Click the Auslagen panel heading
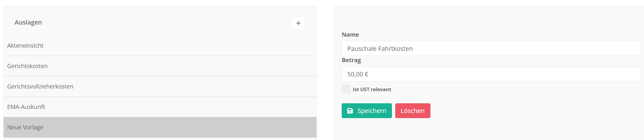The width and height of the screenshot is (644, 140). (28, 22)
